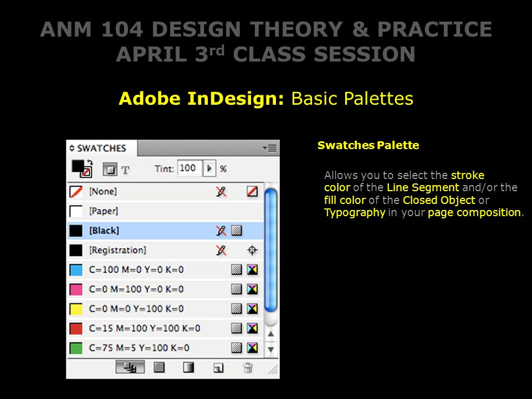
Task: Select swatch C=0 M=100 Y=0 K=0
Action: (166, 289)
